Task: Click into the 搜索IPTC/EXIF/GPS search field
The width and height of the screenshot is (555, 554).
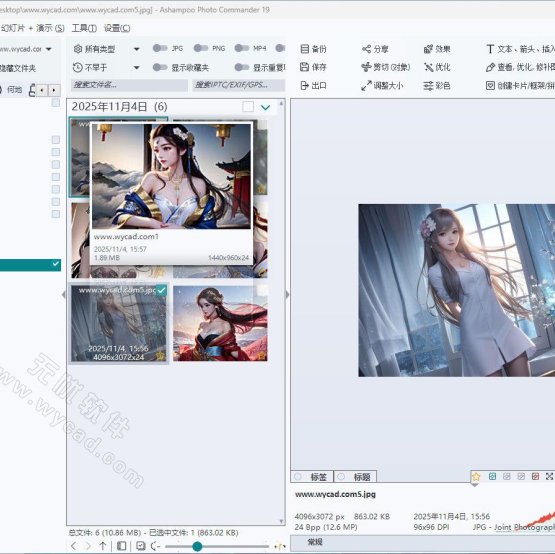Action: (x=239, y=85)
